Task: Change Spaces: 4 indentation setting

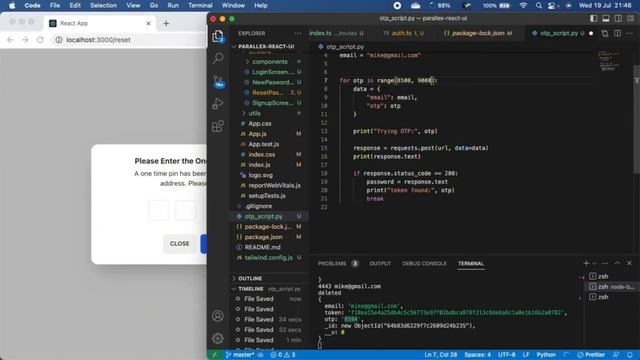Action: (477, 355)
